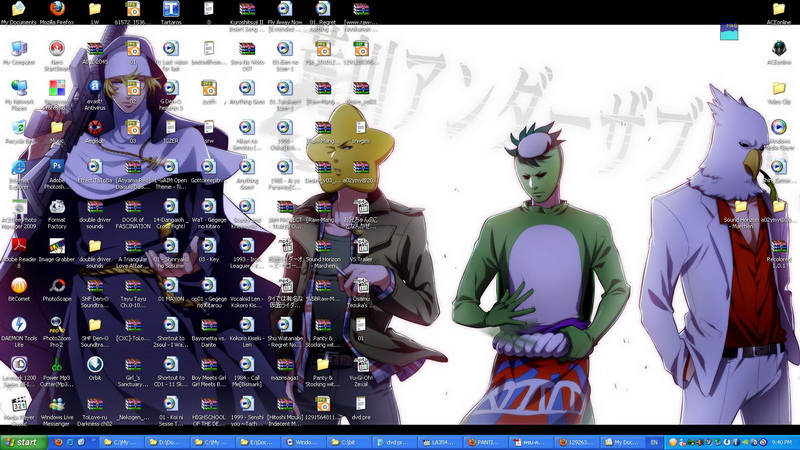
Task: Select the Bayonetta vs. Dante archive
Action: [209, 332]
